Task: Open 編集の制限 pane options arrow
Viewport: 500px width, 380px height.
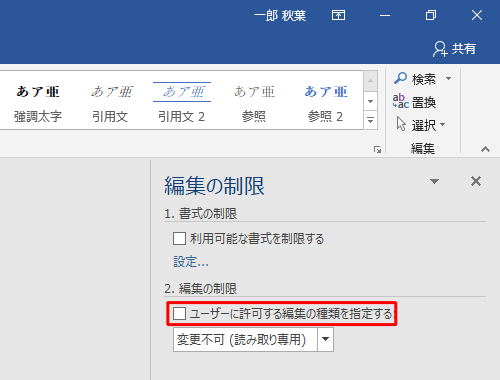Action: coord(434,181)
